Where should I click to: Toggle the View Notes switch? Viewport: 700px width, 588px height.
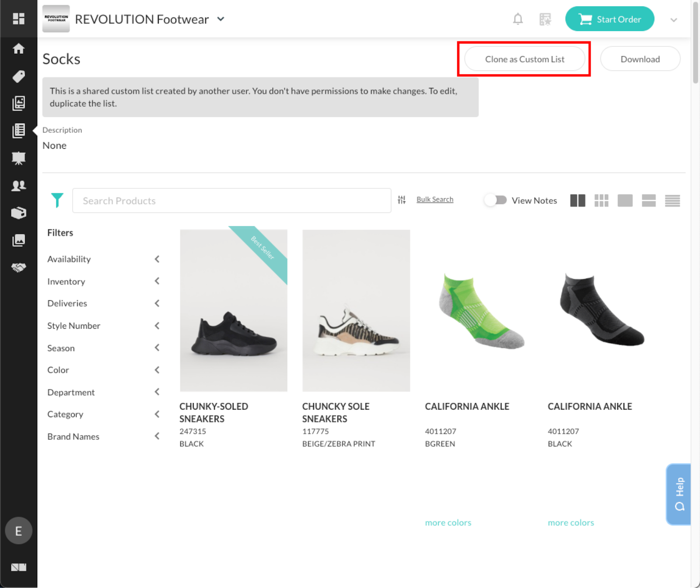(496, 200)
